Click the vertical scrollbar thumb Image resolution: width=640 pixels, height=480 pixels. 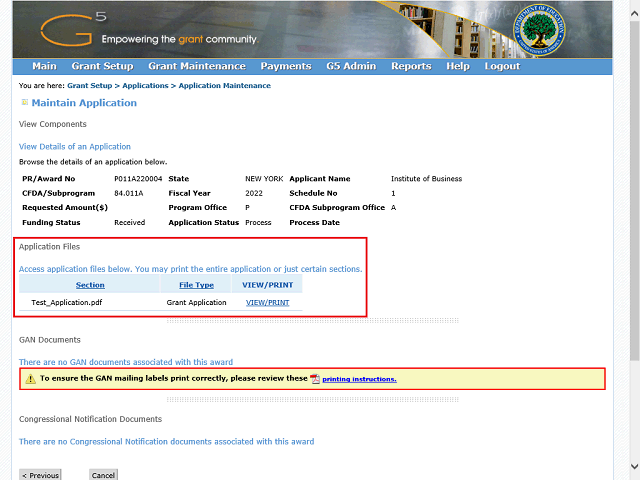click(634, 191)
